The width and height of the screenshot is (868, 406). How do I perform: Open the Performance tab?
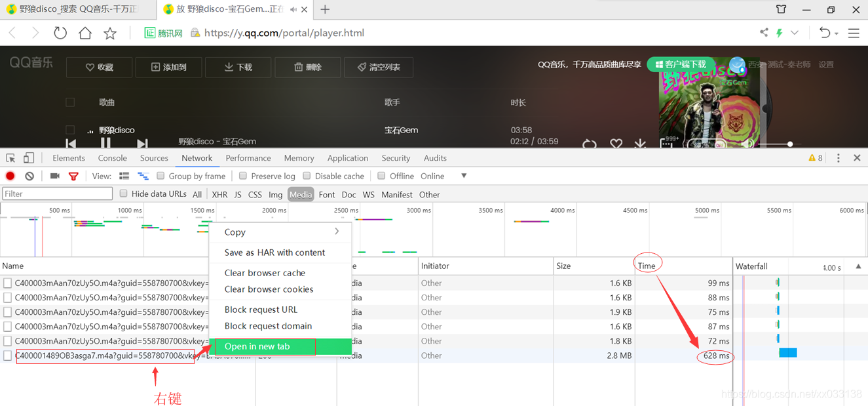tap(248, 158)
